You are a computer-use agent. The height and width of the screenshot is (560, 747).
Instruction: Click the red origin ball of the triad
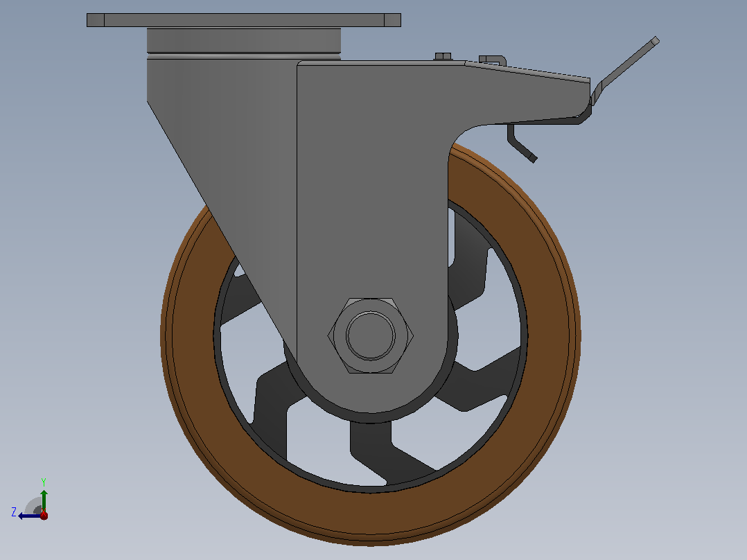pyautogui.click(x=44, y=515)
